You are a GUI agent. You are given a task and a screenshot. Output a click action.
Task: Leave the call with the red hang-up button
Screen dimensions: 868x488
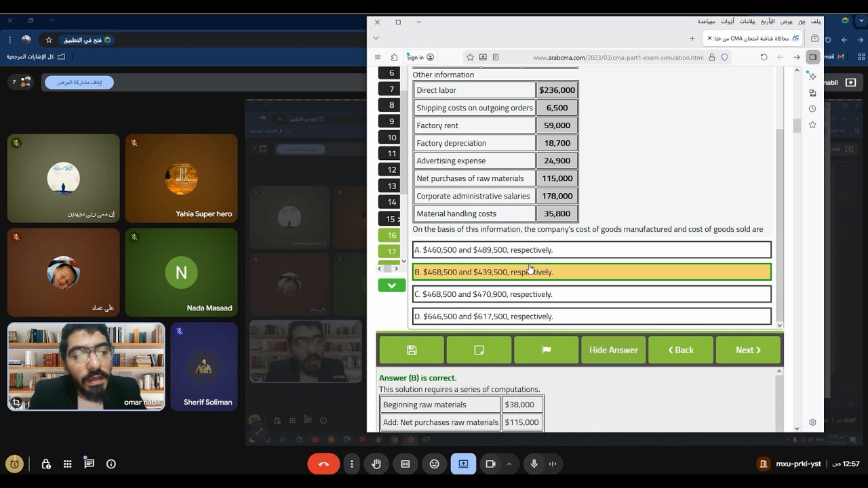tap(323, 464)
